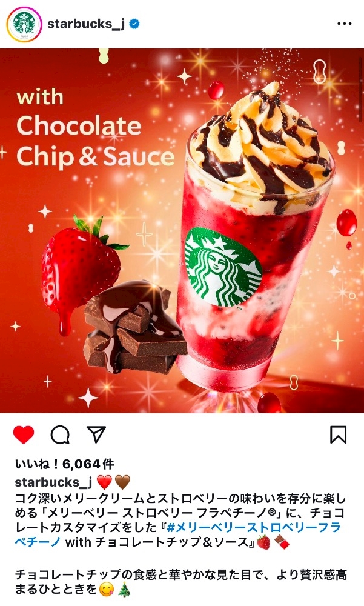Open the starbucks_j profile picture story
Screen dimensions: 364x606
(24, 24)
